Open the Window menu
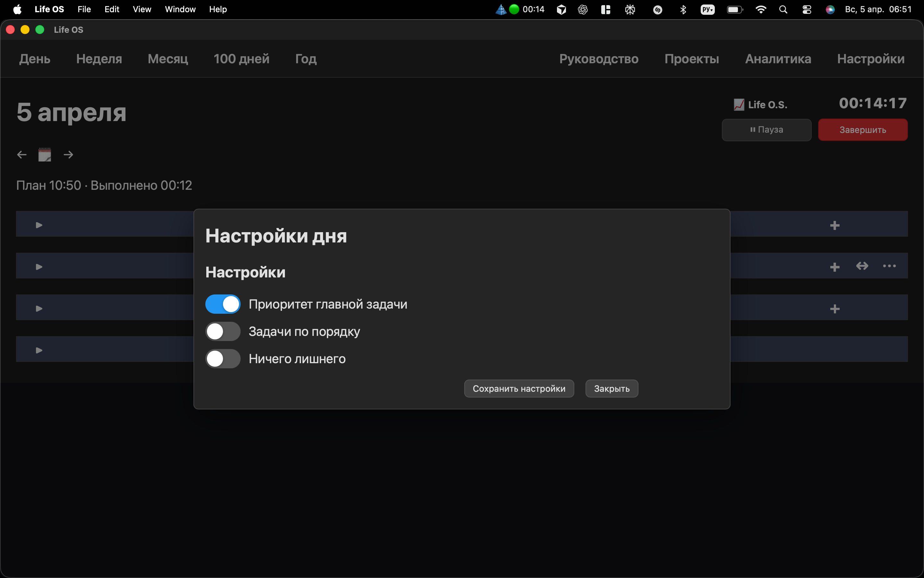The image size is (924, 578). click(180, 9)
